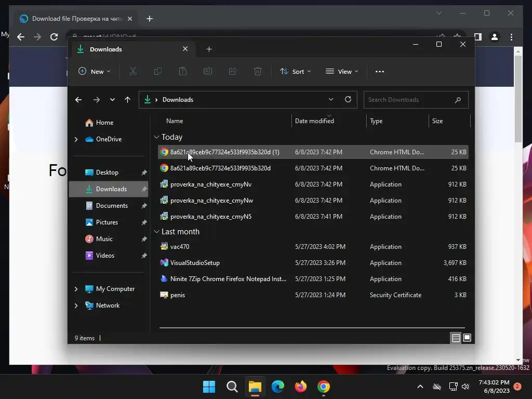This screenshot has height=399, width=532.
Task: Open the taskbar clock and date
Action: click(494, 387)
